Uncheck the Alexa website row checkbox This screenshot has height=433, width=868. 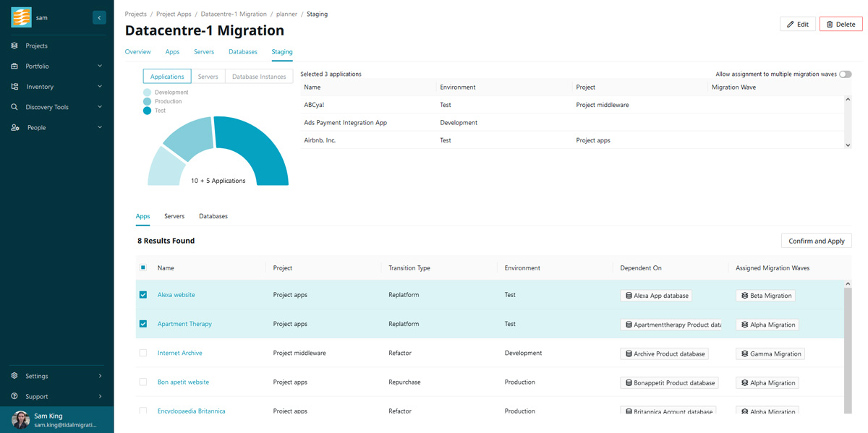(143, 295)
